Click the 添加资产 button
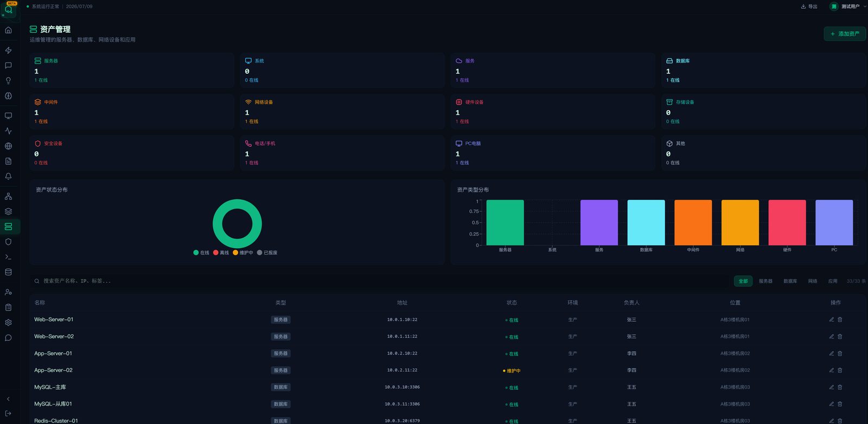 (845, 34)
